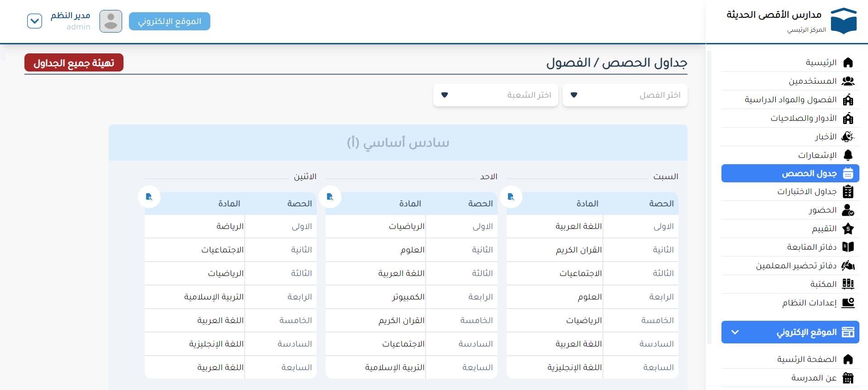Click the الموقع الإلكتروني button in the top bar
Screen dimensions: 868x390
(x=169, y=21)
